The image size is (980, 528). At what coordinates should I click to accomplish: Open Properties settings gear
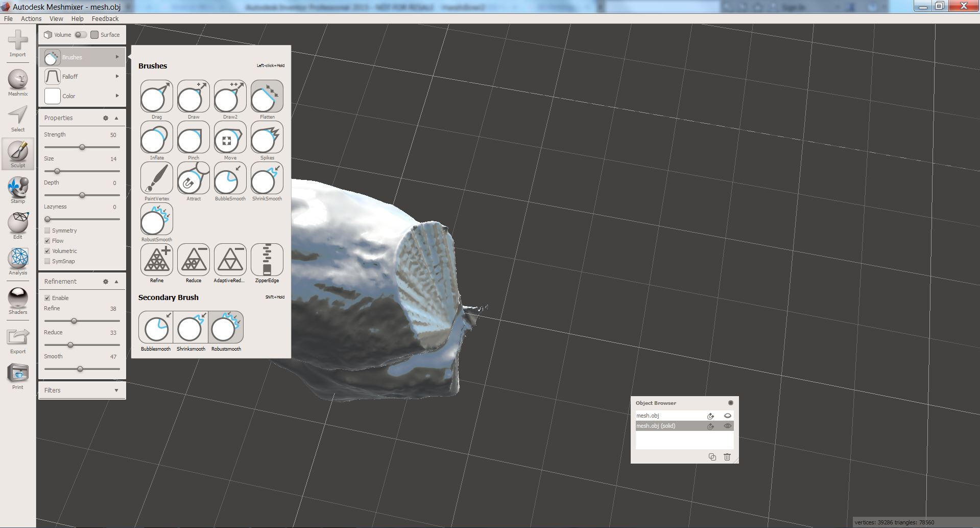(x=106, y=118)
